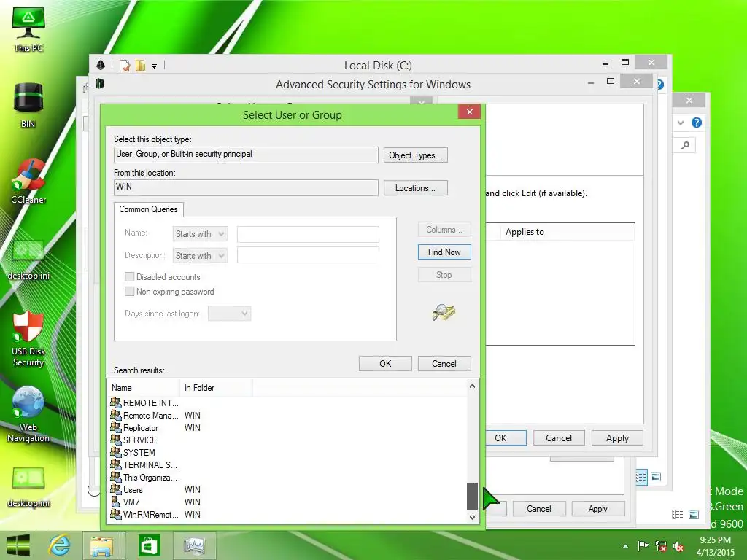This screenshot has width=747, height=560.
Task: Open Windows Store taskbar icon
Action: coord(149,545)
